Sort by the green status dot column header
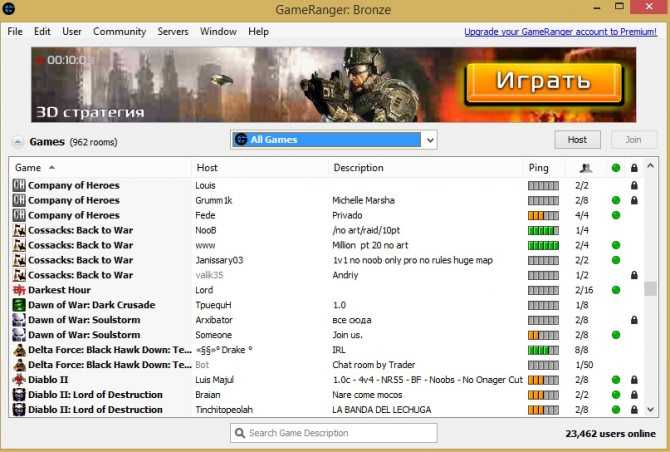Viewport: 670px width, 452px height. [x=616, y=168]
